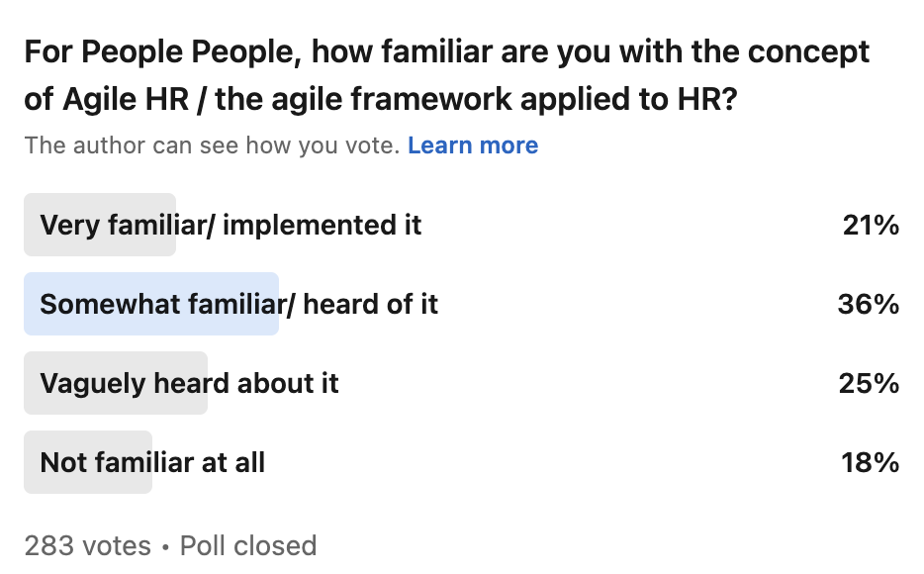Click the 21% result value
This screenshot has width=924, height=574.
[x=870, y=226]
